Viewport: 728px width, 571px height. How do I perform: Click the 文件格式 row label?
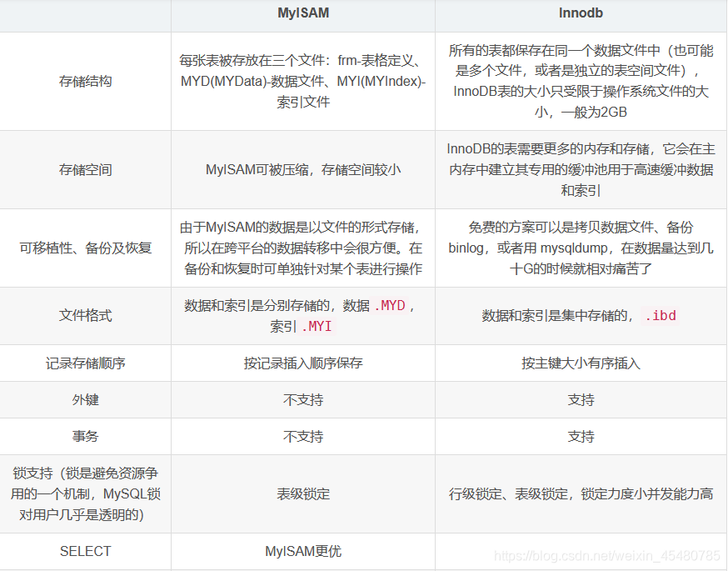pos(85,315)
